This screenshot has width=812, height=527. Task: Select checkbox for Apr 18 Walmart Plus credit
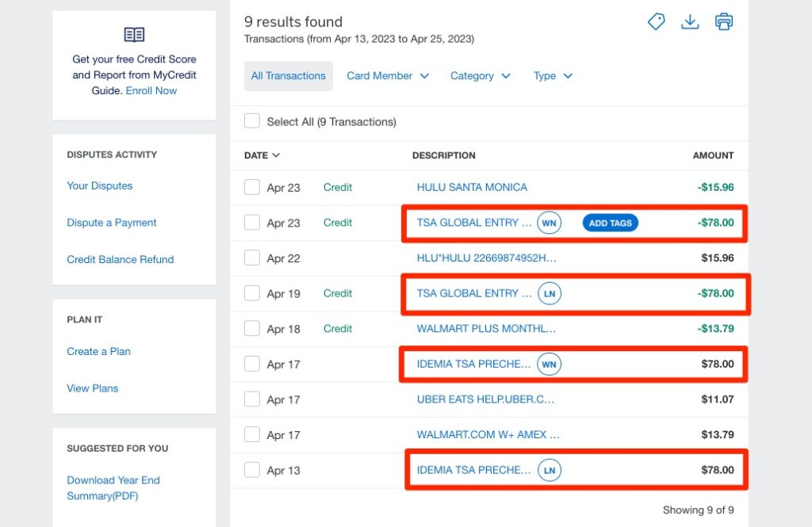(252, 329)
